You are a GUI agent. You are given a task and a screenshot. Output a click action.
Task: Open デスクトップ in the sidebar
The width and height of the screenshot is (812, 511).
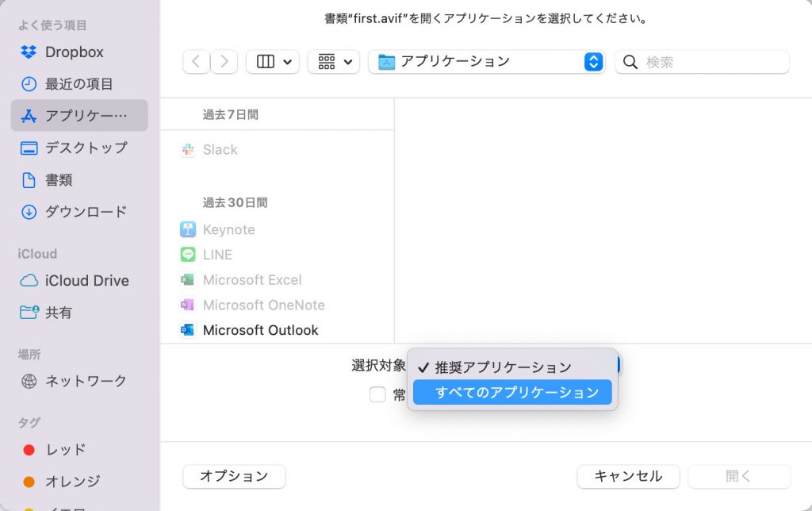[79, 148]
